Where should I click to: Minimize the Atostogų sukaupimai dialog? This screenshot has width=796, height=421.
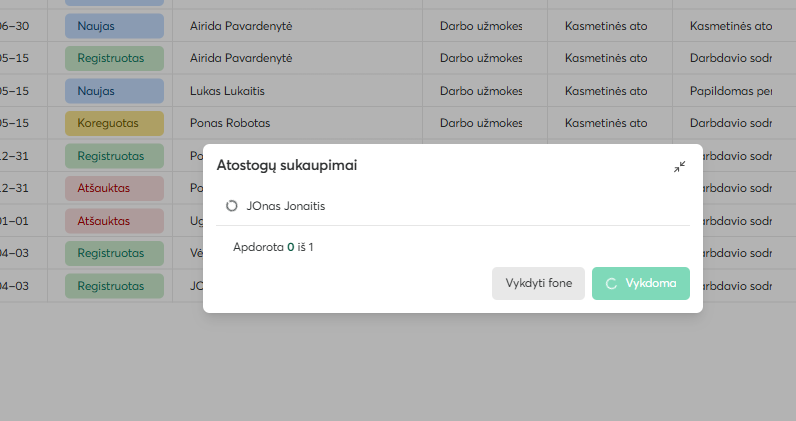(679, 167)
